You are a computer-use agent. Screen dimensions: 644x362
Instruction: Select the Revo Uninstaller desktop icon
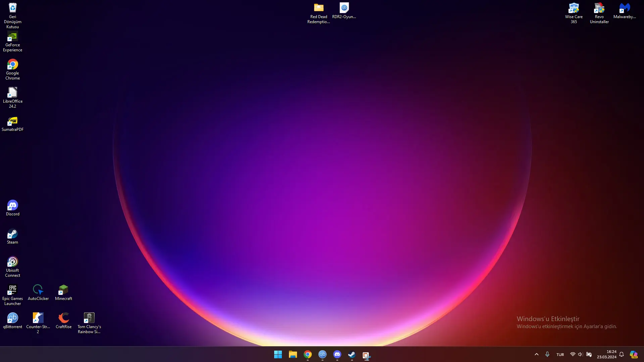[x=599, y=13]
